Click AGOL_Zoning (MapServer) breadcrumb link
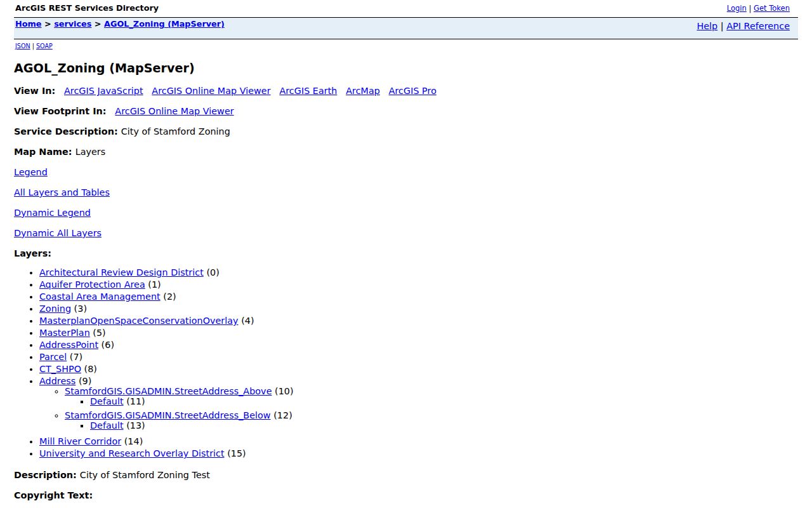 pyautogui.click(x=164, y=24)
